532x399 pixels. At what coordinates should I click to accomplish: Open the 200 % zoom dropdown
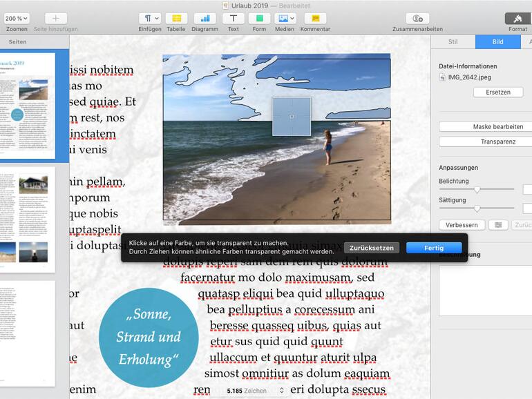17,19
